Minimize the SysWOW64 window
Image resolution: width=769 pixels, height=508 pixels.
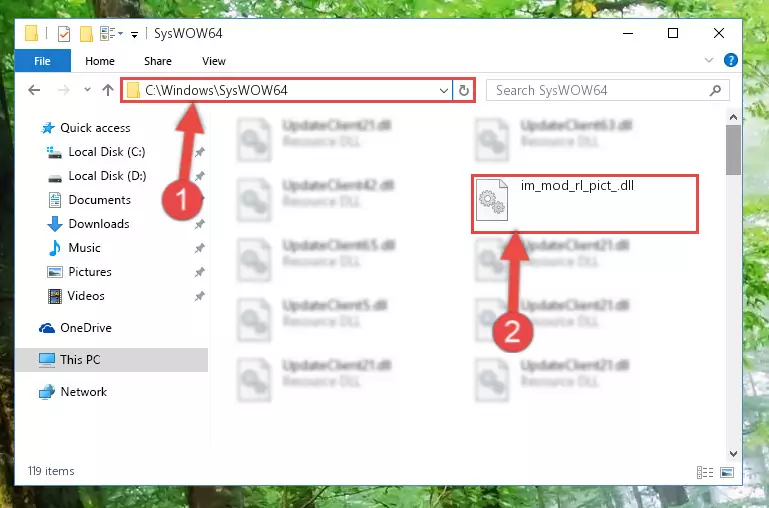pos(628,33)
